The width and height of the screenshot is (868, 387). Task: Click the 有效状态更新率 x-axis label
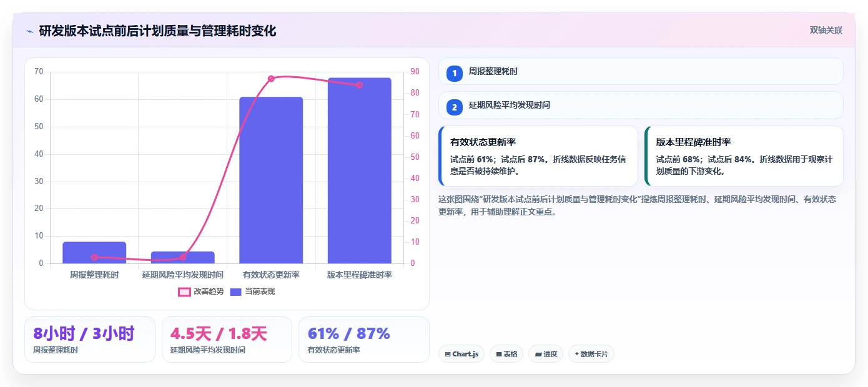point(271,275)
